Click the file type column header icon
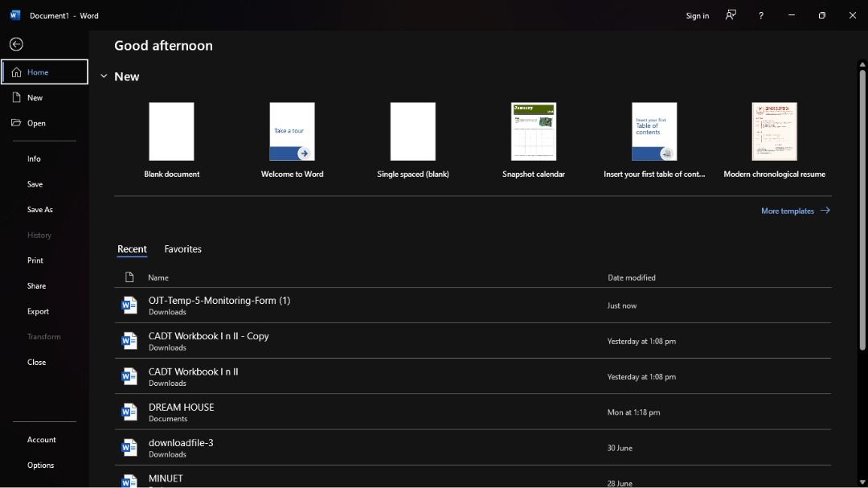Screen dimensions: 868x488 pyautogui.click(x=129, y=277)
